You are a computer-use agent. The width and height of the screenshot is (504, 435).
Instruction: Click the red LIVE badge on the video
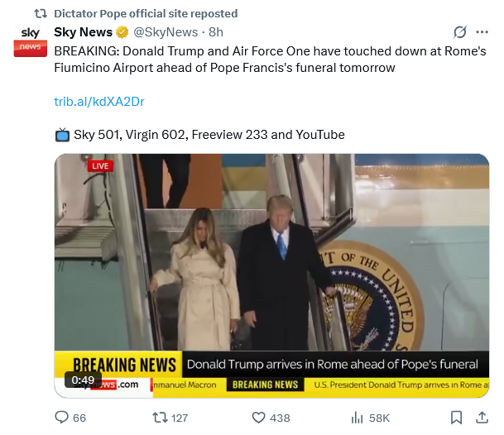[99, 165]
